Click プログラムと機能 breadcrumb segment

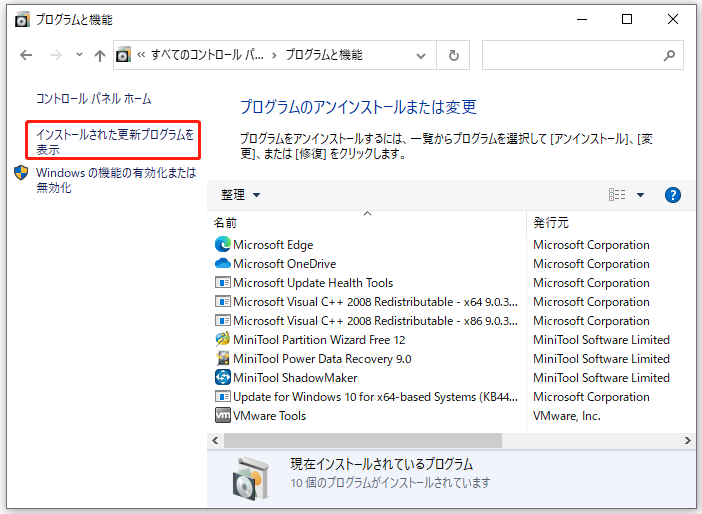pyautogui.click(x=324, y=55)
